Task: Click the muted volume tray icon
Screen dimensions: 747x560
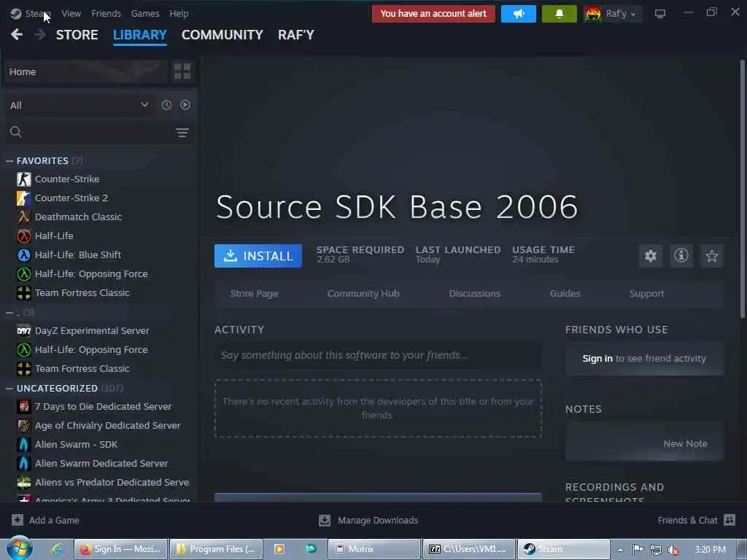Action: 673,550
